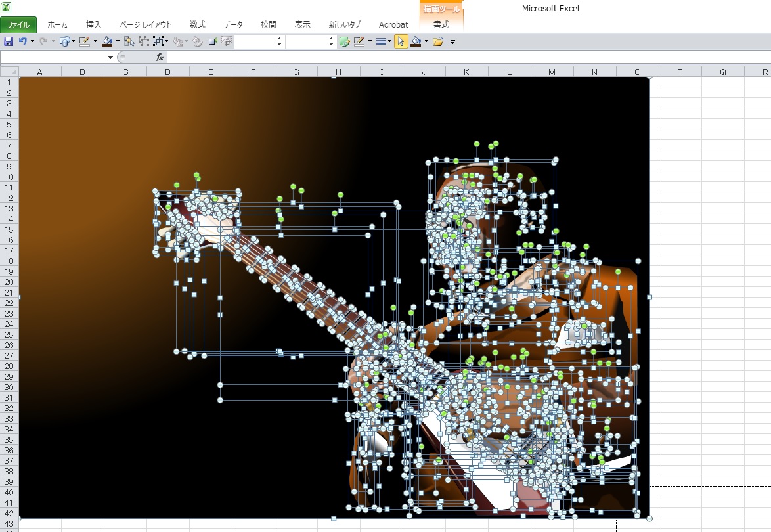Click the first size input box
Viewport: 771px width, 532px height.
point(255,42)
